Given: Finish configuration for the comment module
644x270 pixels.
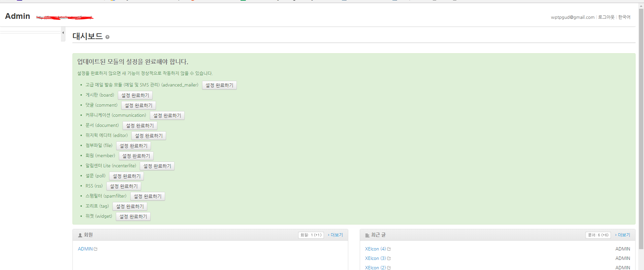Looking at the screenshot, I should click(138, 105).
